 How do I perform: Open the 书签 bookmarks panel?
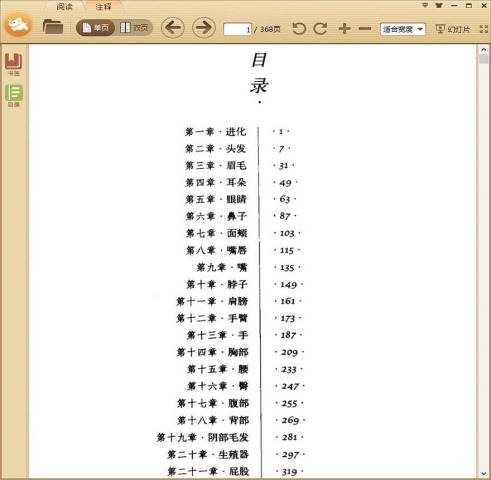click(14, 64)
